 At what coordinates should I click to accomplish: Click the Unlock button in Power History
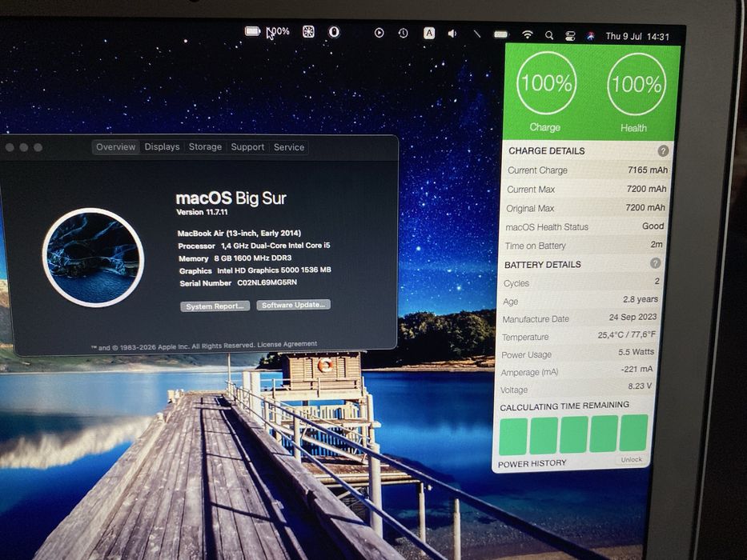(631, 459)
